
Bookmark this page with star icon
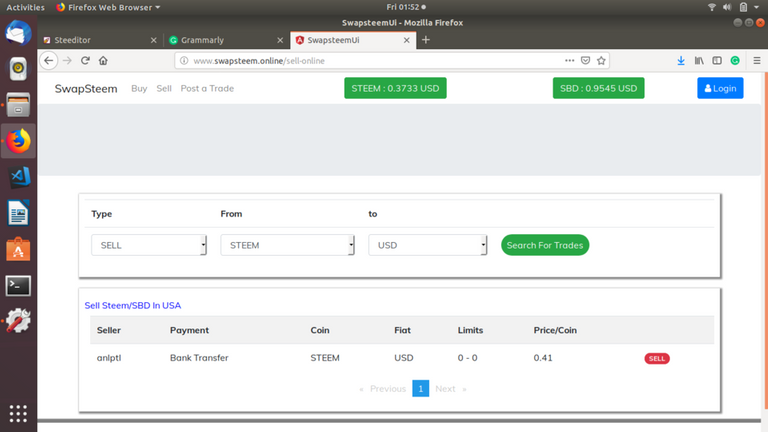point(601,61)
